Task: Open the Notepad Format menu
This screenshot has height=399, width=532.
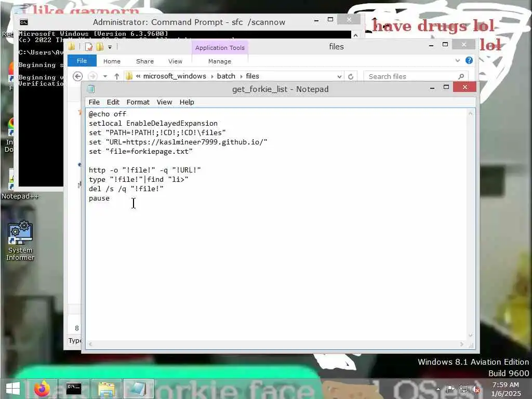Action: pos(138,102)
